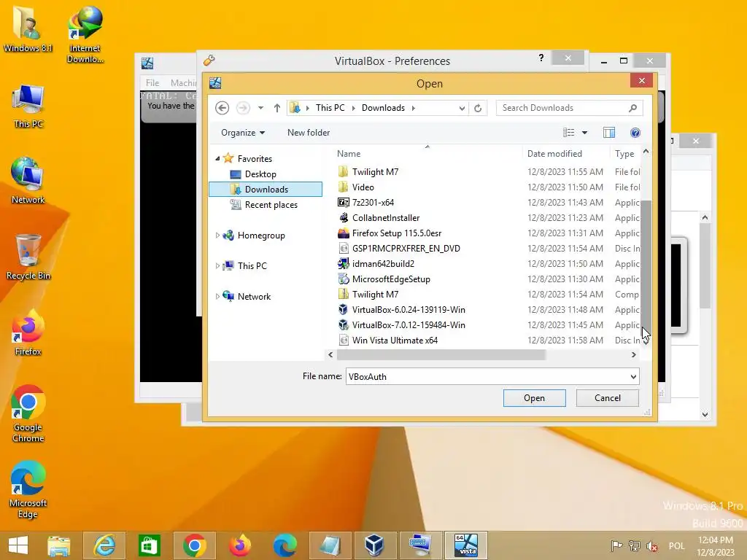Image resolution: width=747 pixels, height=560 pixels.
Task: Open This PC desktop icon
Action: coord(28,106)
